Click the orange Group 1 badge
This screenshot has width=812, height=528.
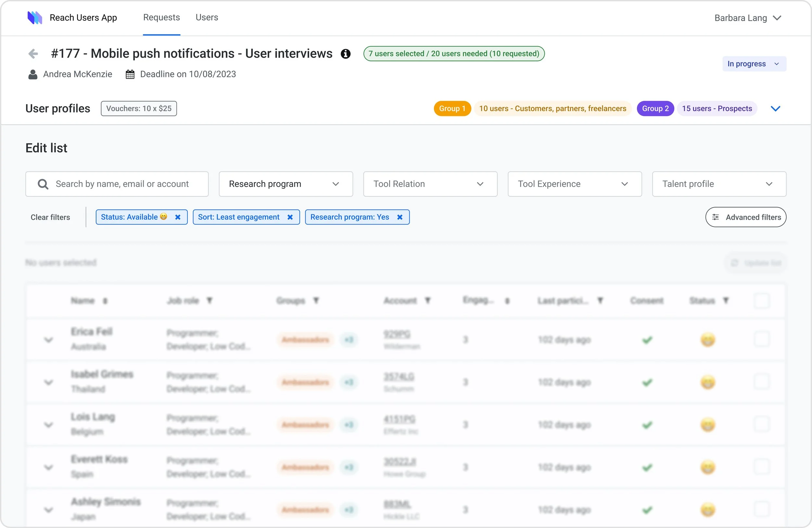click(x=452, y=109)
